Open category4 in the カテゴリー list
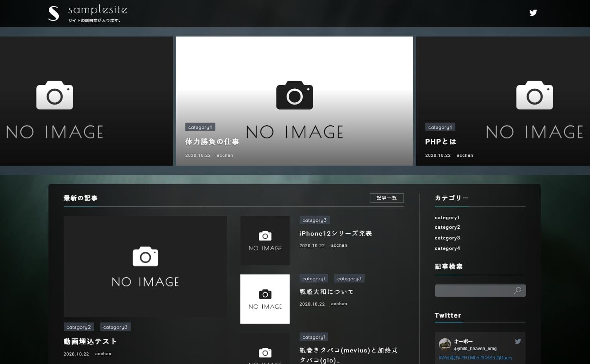Viewport: 590px width, 364px height. click(447, 248)
